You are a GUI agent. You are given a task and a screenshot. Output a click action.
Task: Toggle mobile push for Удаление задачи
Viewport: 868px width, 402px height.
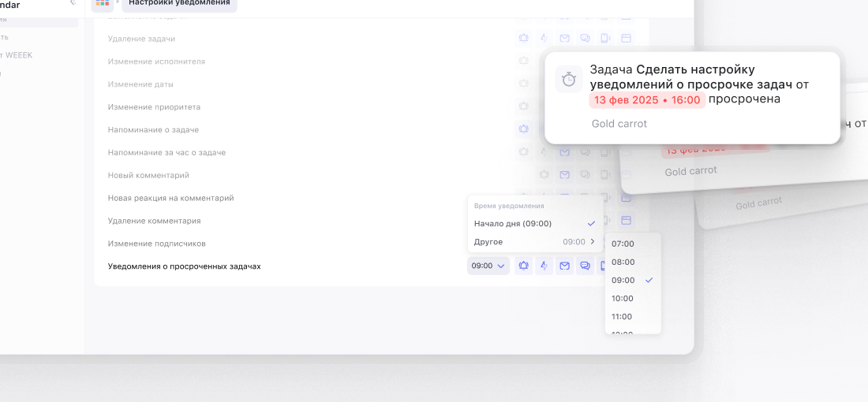tap(605, 38)
